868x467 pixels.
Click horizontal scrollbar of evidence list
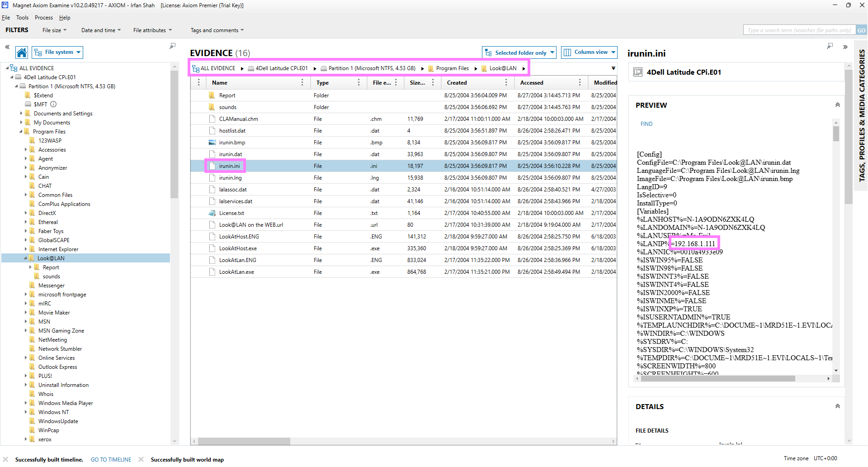tap(244, 441)
